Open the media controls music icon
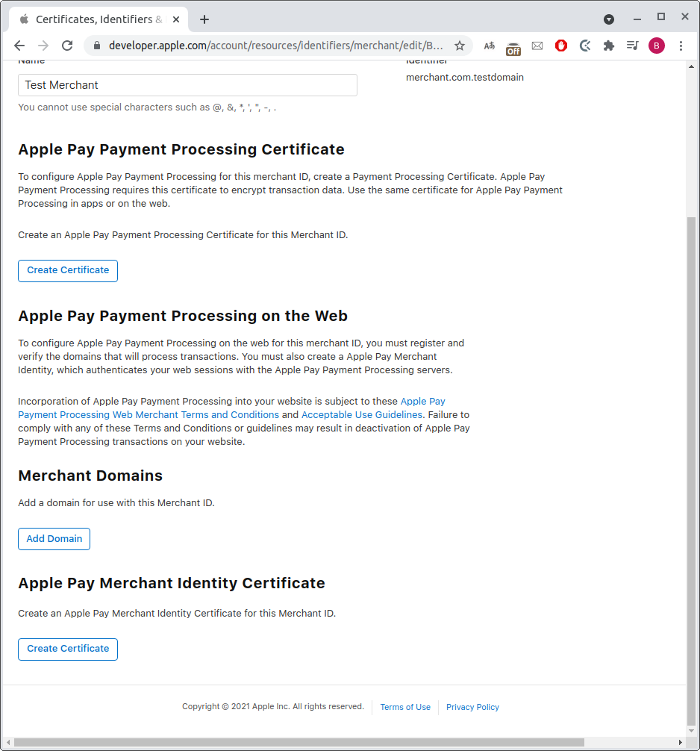 pos(633,46)
